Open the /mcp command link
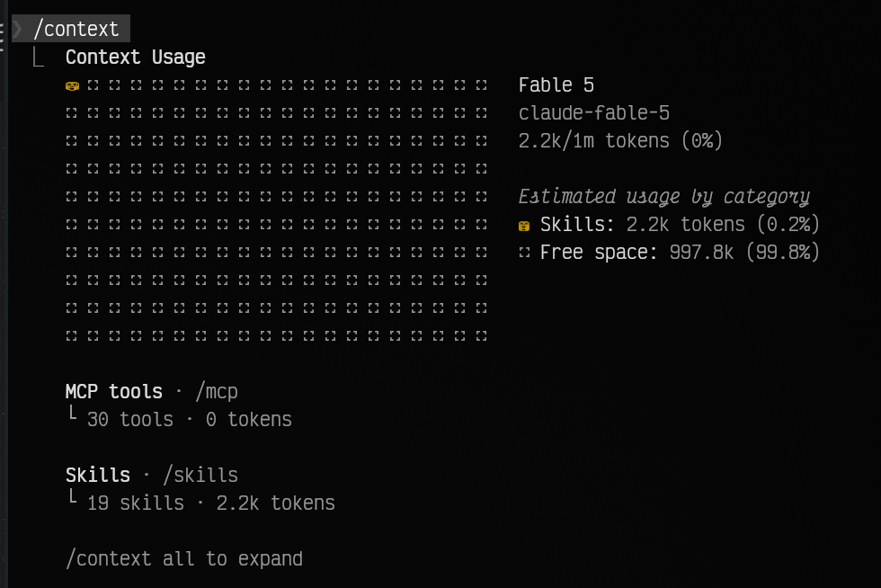The height and width of the screenshot is (588, 881). 217,391
